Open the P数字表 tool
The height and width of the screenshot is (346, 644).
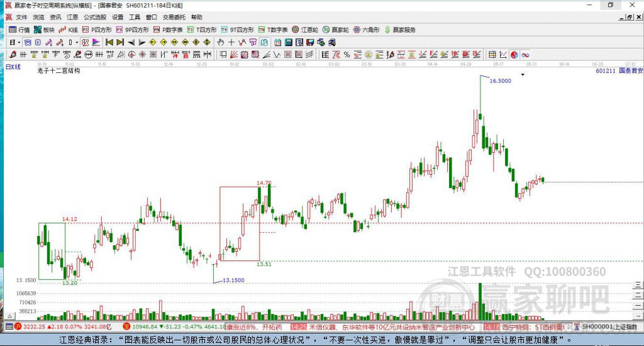(168, 30)
